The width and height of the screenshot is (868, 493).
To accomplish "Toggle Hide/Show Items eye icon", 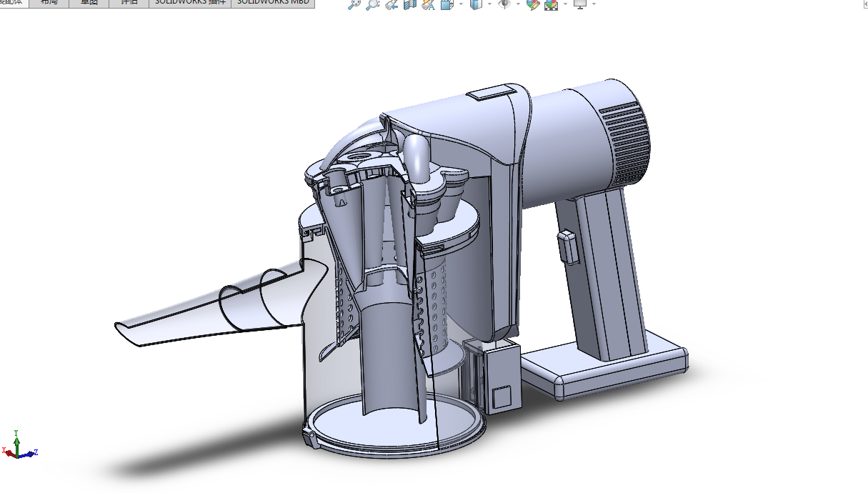I will point(504,4).
